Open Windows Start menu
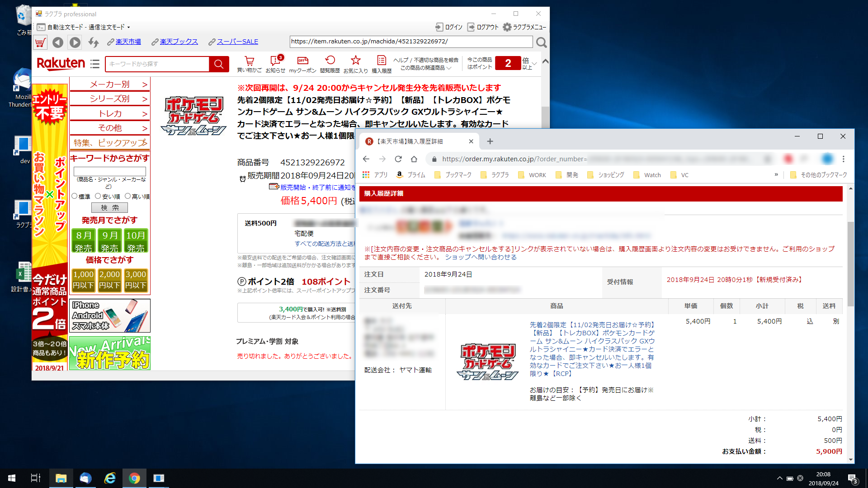Screen dimensions: 868x488 point(12,478)
